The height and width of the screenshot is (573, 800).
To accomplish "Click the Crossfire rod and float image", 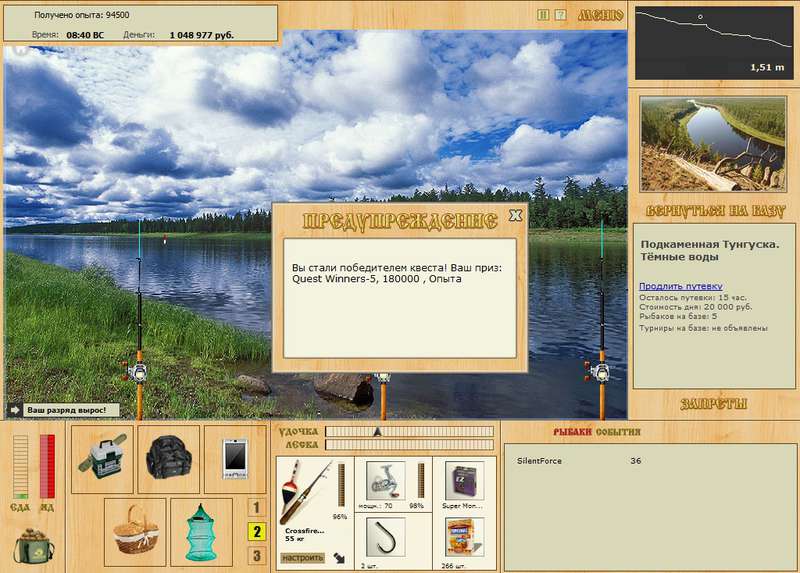I will (x=306, y=492).
